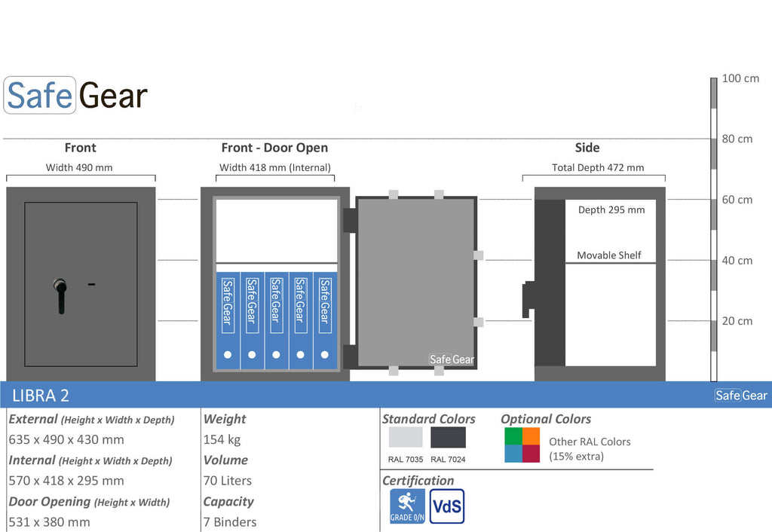Click the '70 Liters' volume value
Viewport: 772px width, 532px height.
228,480
